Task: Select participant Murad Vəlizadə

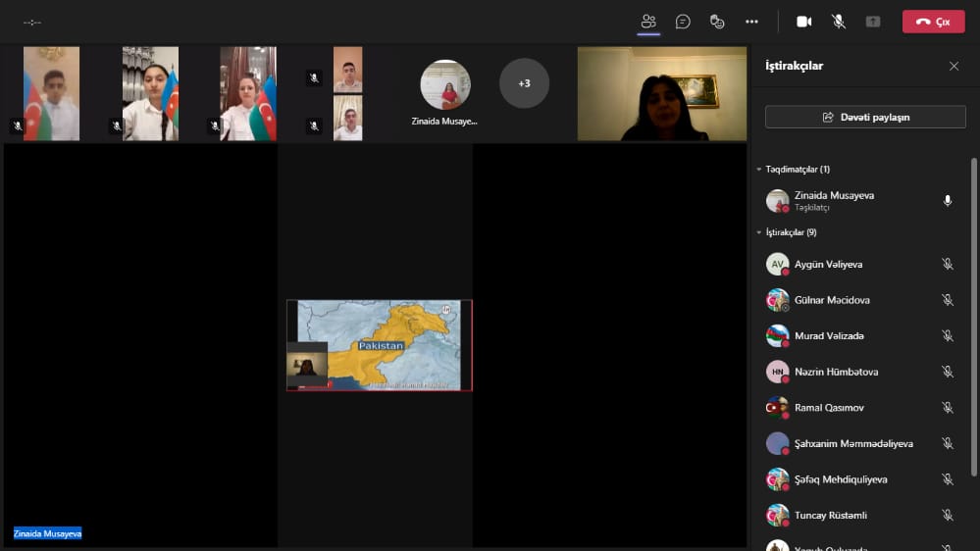Action: pyautogui.click(x=862, y=336)
